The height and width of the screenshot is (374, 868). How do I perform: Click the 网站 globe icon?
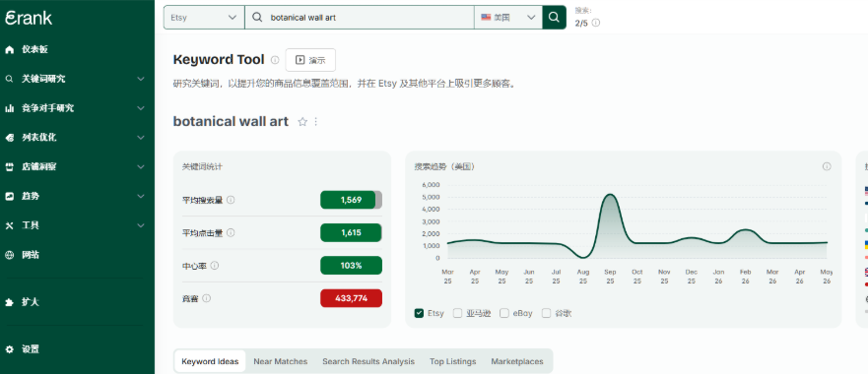pyautogui.click(x=9, y=255)
